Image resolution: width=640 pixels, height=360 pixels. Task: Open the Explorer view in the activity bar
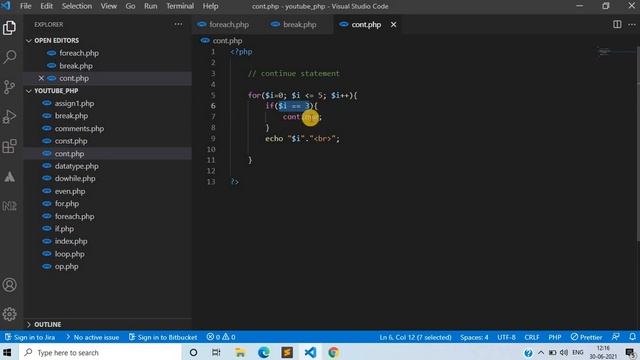pyautogui.click(x=9, y=28)
